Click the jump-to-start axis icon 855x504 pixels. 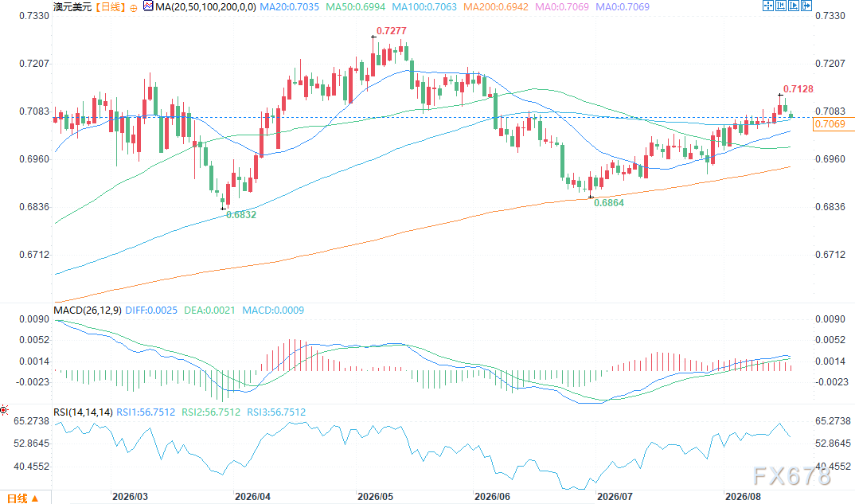pyautogui.click(x=781, y=6)
